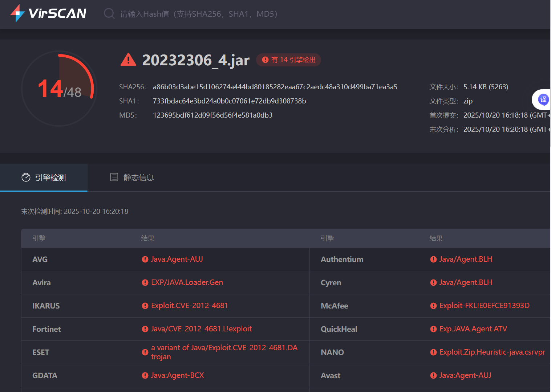551x392 pixels.
Task: Click the red warning triangle beside filename
Action: tap(128, 60)
